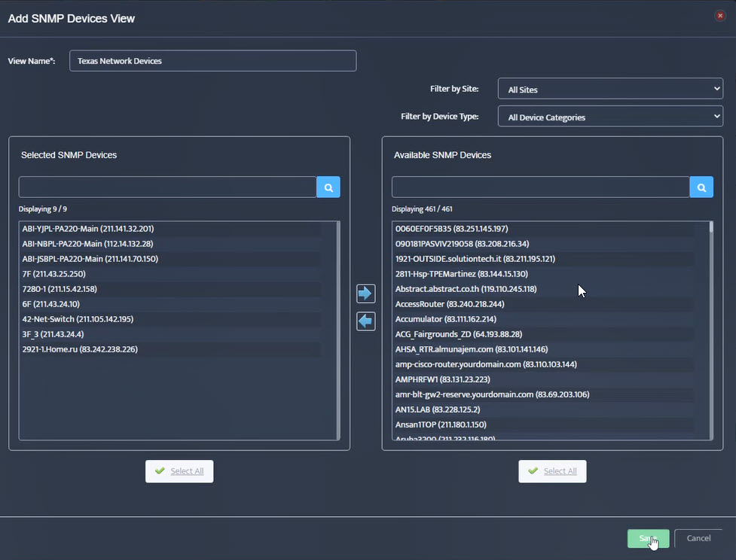
Task: Select amp-cisco-router.yourdomain.com device
Action: [544, 364]
